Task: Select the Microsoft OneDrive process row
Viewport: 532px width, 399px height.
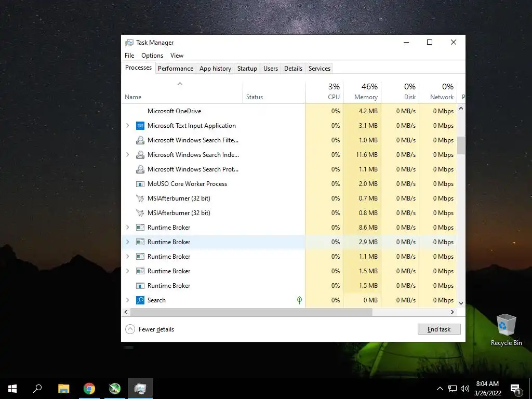Action: point(289,111)
